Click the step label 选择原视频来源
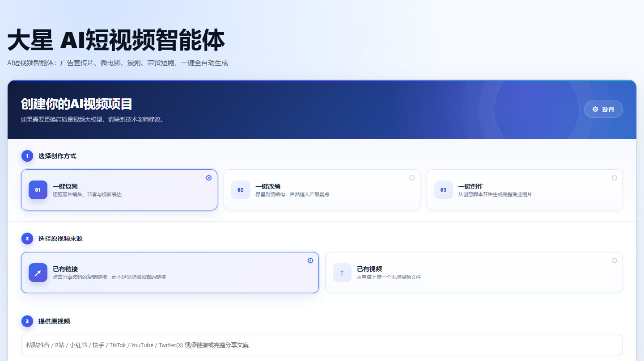The height and width of the screenshot is (361, 644). tap(60, 239)
